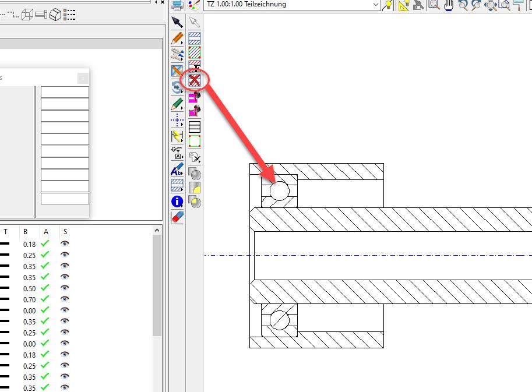Select the blue info icon tool
Image resolution: width=532 pixels, height=392 pixels.
click(x=177, y=202)
